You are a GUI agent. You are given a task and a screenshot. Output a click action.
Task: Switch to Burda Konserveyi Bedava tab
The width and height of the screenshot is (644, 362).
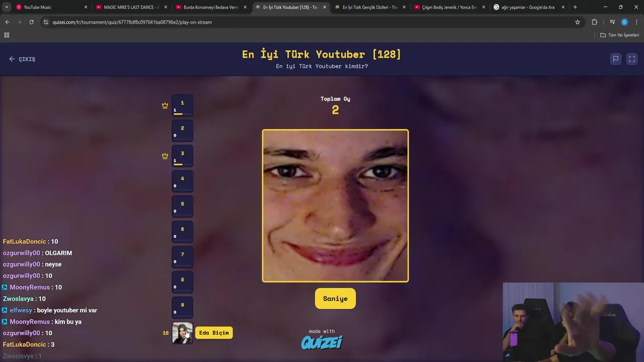click(x=211, y=7)
